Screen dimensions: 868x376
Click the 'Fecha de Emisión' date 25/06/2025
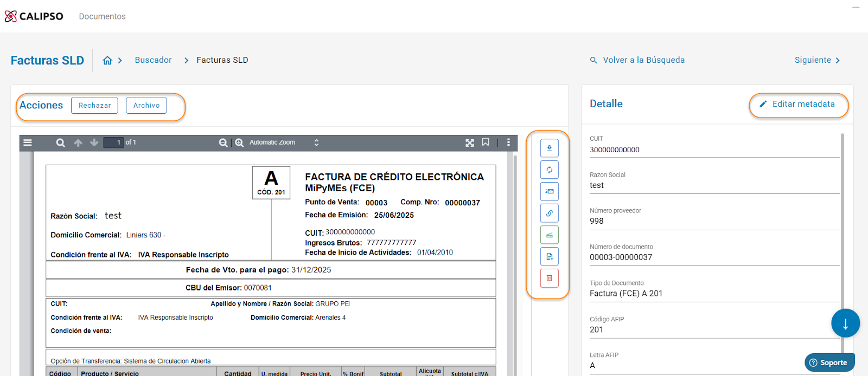394,215
